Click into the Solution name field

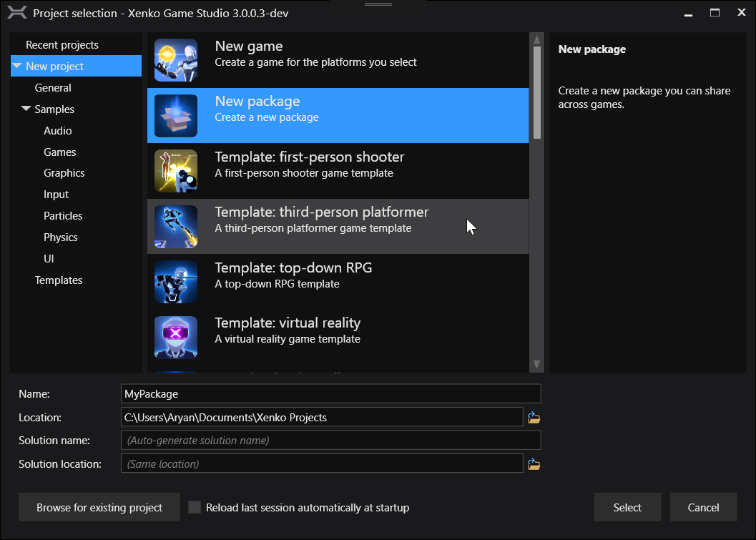(x=330, y=440)
